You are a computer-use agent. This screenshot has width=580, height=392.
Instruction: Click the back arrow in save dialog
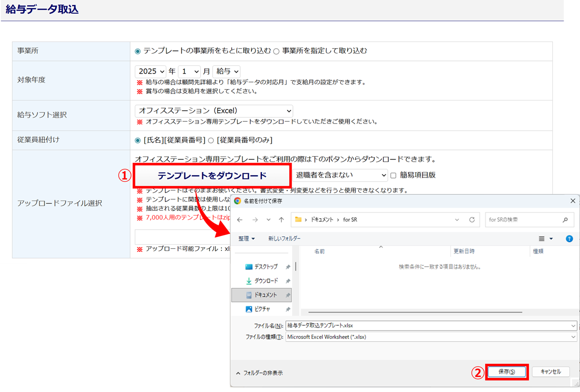tap(240, 220)
